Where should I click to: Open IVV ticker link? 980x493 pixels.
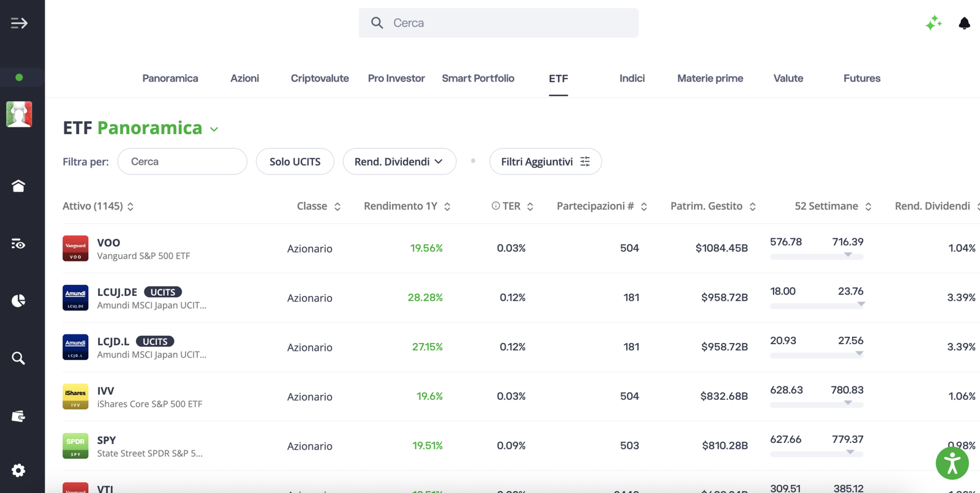pyautogui.click(x=105, y=391)
